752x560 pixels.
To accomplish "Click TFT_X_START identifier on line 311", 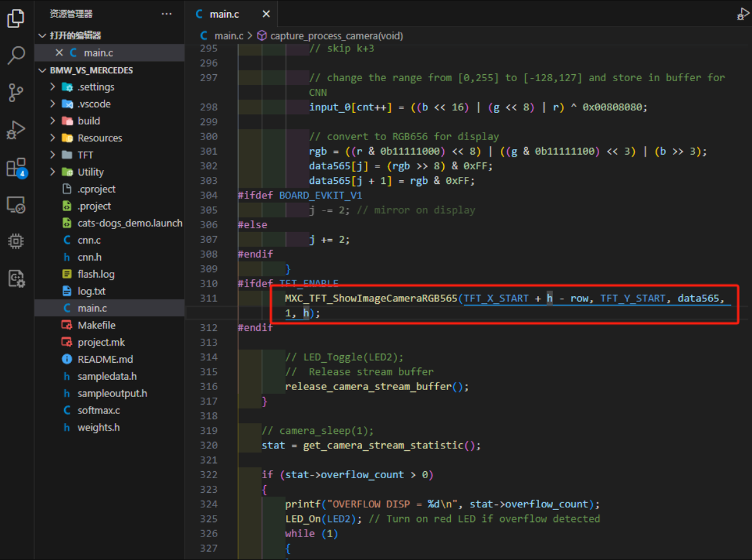I will click(496, 299).
